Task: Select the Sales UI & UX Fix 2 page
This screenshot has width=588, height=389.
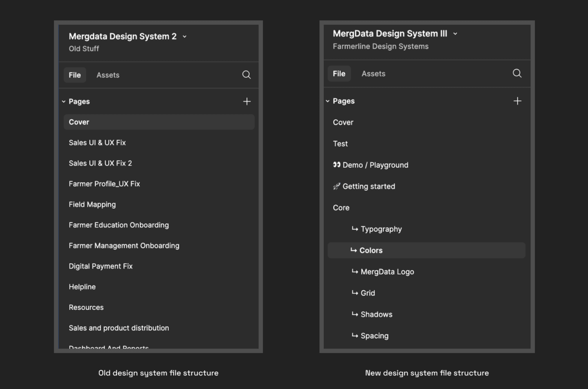Action: 100,163
